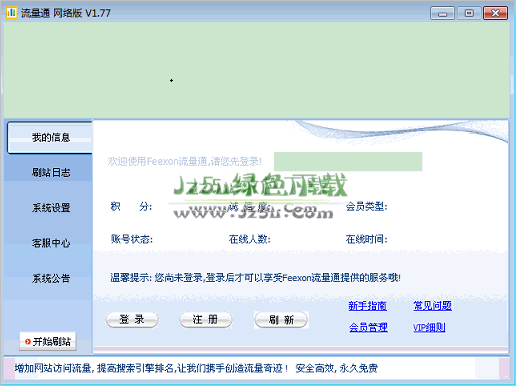516x386 pixels.
Task: Click the 温馨提示 notice text
Action: 255,277
